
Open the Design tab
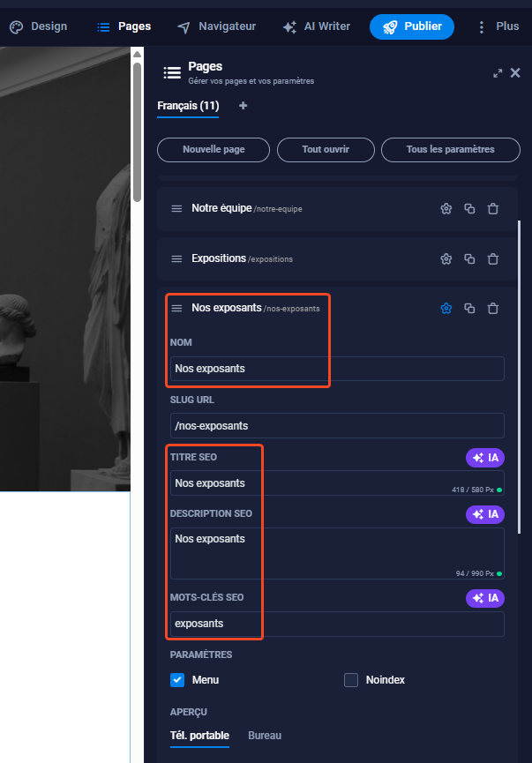pyautogui.click(x=39, y=26)
